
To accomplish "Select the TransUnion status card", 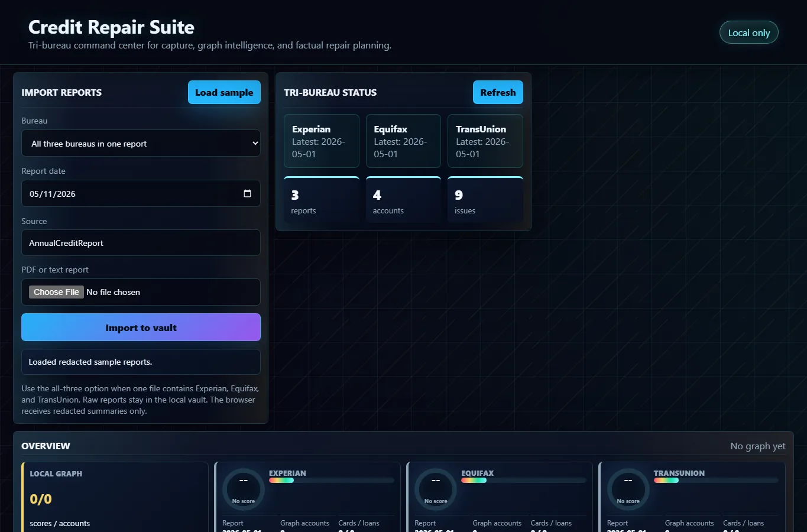I will pyautogui.click(x=485, y=141).
